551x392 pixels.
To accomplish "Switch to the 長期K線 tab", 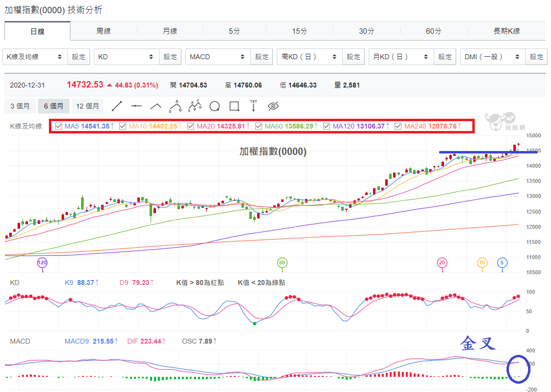I will click(507, 31).
